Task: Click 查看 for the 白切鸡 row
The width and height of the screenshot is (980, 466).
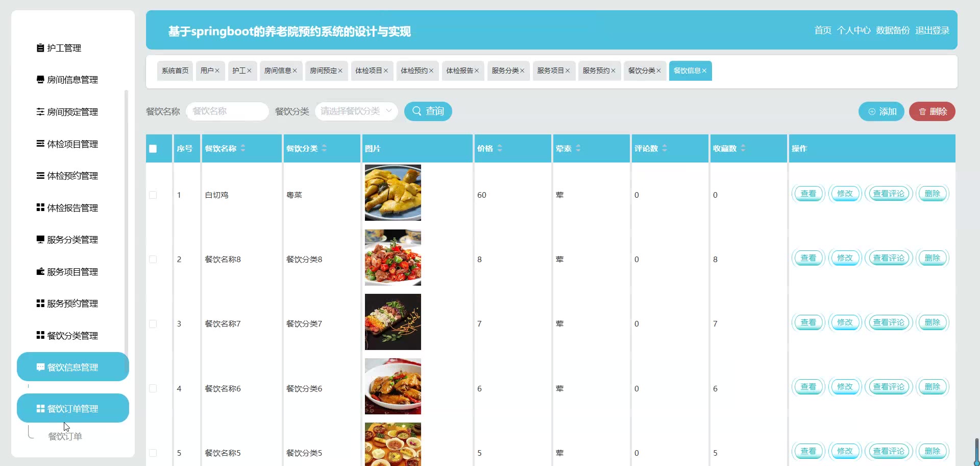Action: pyautogui.click(x=808, y=194)
